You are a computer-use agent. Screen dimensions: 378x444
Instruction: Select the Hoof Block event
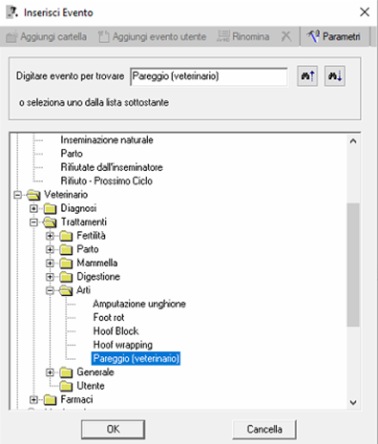coord(116,331)
